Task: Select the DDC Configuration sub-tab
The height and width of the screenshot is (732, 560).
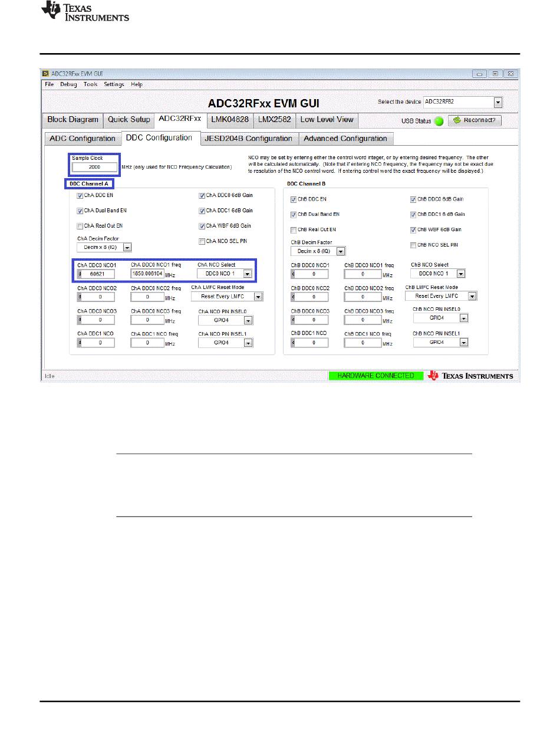Action: [x=160, y=138]
